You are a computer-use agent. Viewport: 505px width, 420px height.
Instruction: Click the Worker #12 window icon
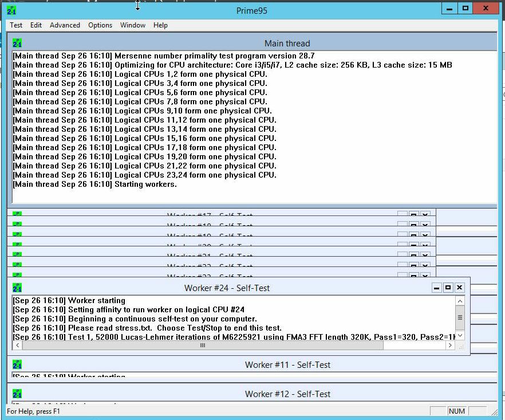click(x=17, y=393)
